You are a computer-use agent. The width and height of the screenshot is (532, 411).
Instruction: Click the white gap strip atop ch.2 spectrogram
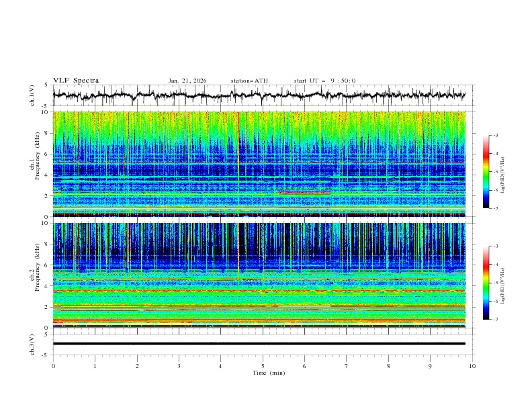click(259, 220)
